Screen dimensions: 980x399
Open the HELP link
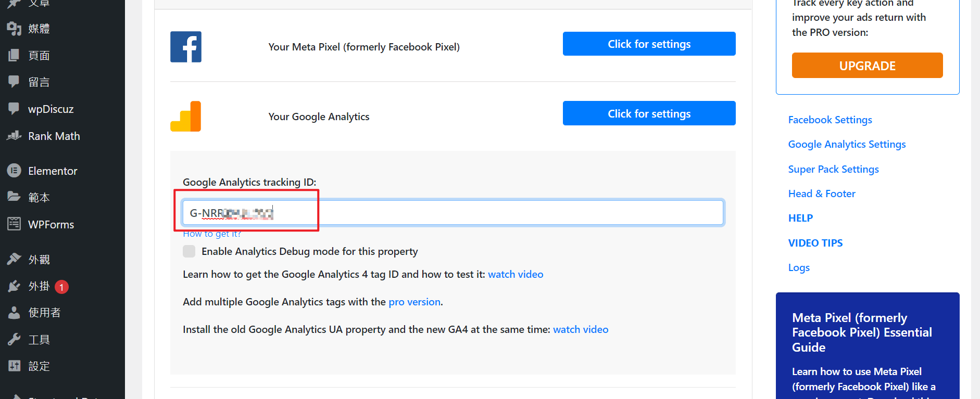click(800, 218)
